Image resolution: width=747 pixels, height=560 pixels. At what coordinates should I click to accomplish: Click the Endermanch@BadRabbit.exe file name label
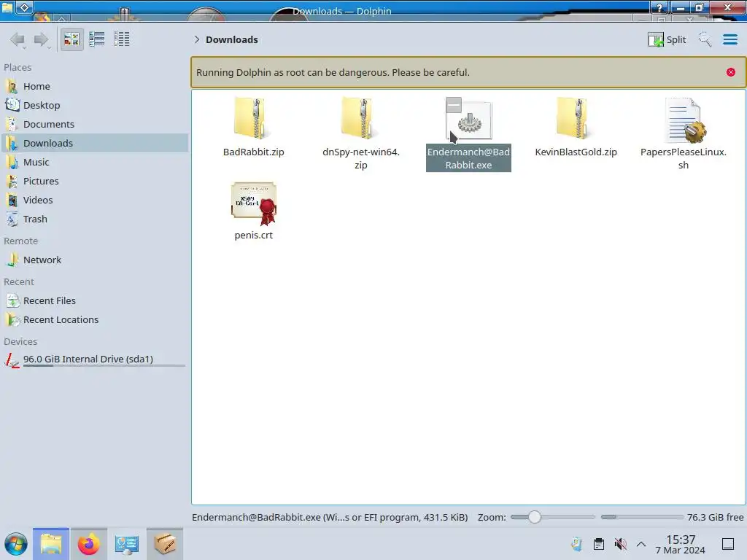coord(468,158)
